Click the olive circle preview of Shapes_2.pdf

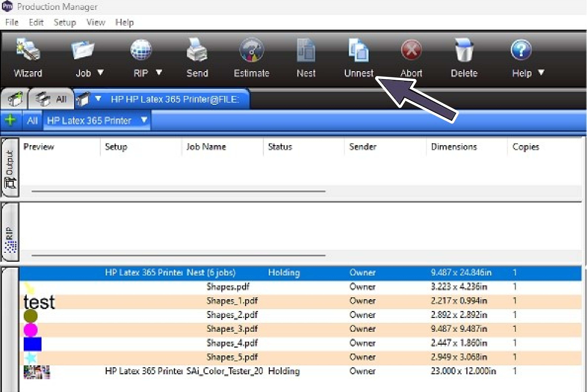pos(30,316)
